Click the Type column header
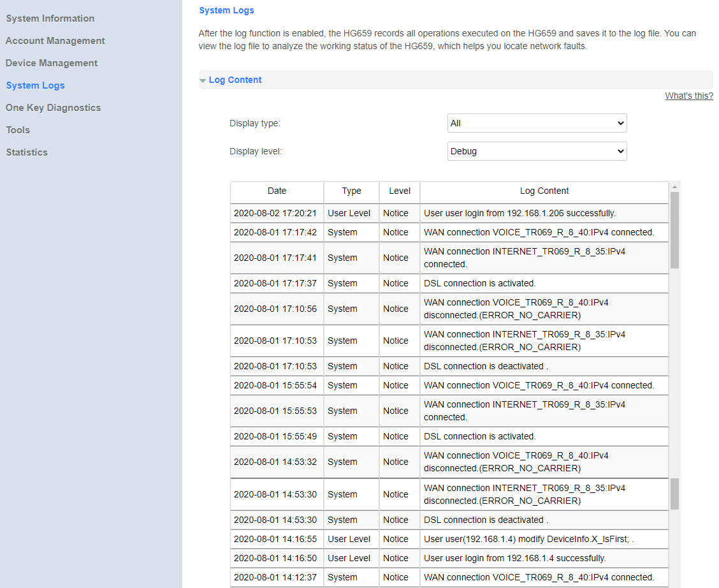Viewport: 719px width, 588px height. tap(351, 191)
